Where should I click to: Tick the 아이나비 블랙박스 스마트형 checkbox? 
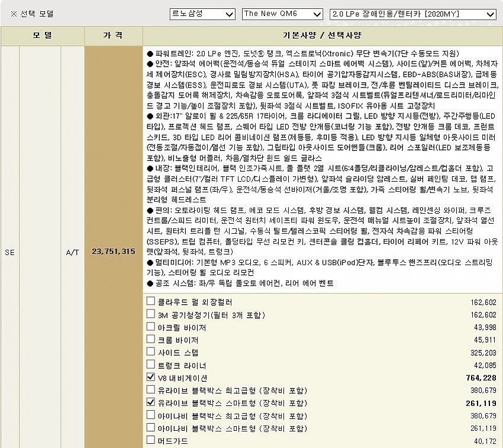pyautogui.click(x=151, y=427)
